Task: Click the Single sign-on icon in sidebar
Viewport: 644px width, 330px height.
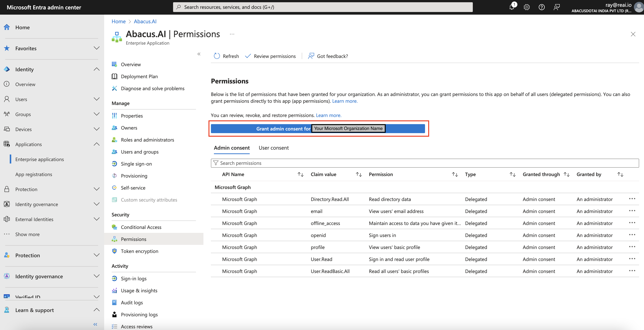Action: [x=114, y=164]
